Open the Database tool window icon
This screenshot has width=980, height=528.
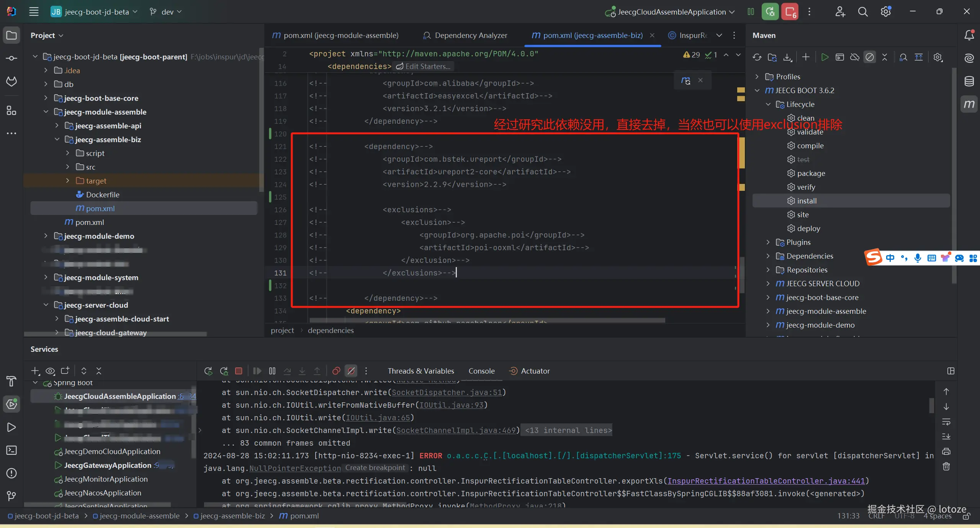tap(969, 81)
